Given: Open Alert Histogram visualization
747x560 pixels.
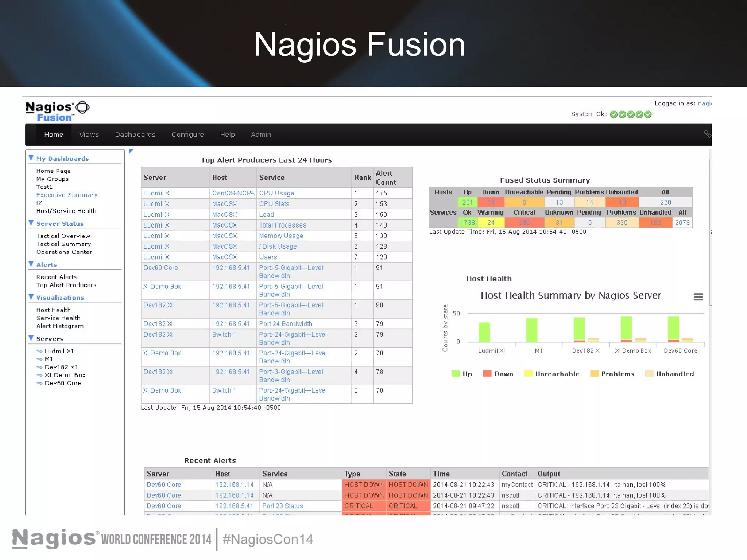Looking at the screenshot, I should coord(60,326).
